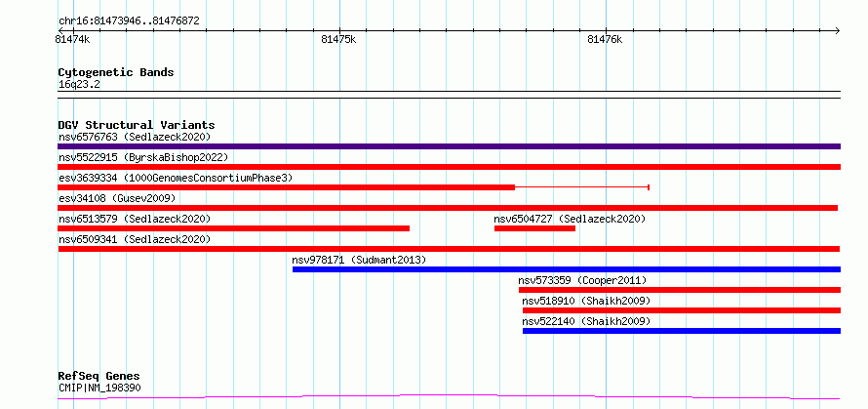Click the nsv978171 blue variant bar
Screen dimensions: 868x409
(x=567, y=269)
